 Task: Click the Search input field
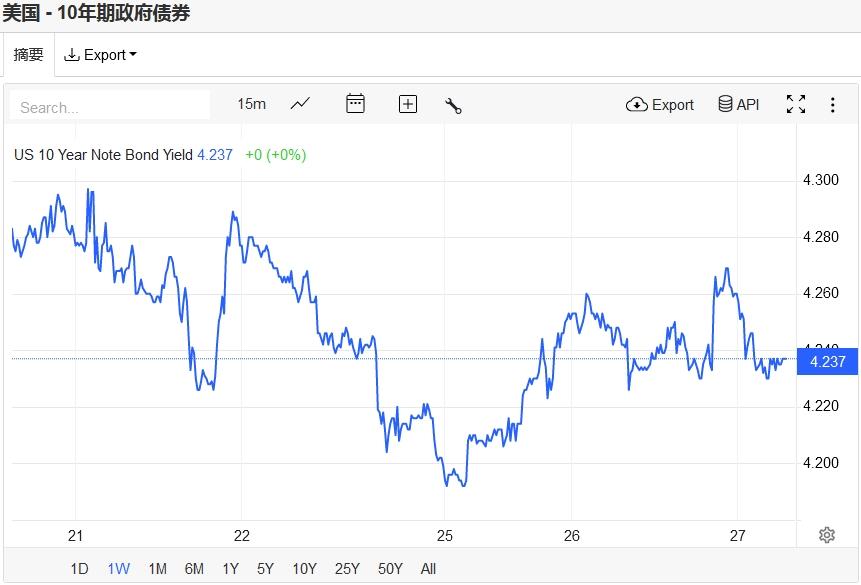pyautogui.click(x=110, y=107)
